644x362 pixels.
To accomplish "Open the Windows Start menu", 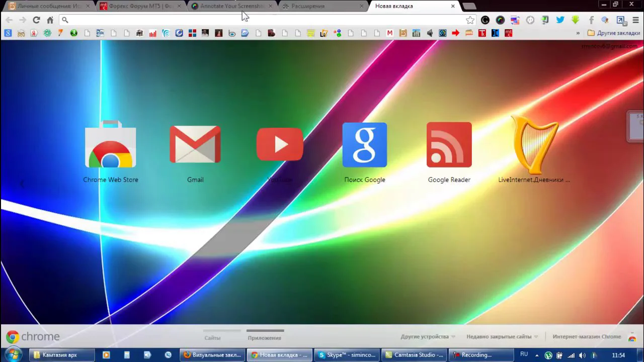I will (x=13, y=355).
